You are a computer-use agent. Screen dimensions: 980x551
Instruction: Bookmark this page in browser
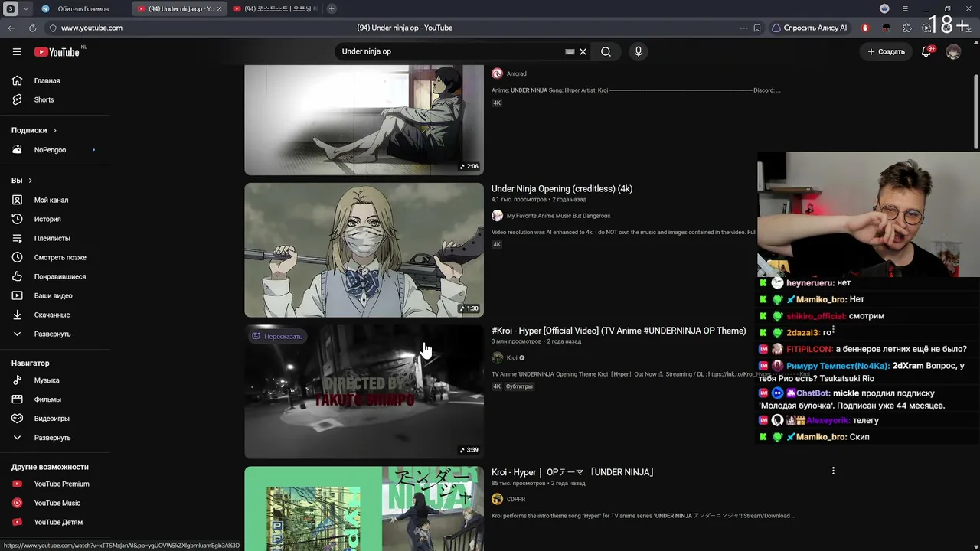tap(757, 28)
